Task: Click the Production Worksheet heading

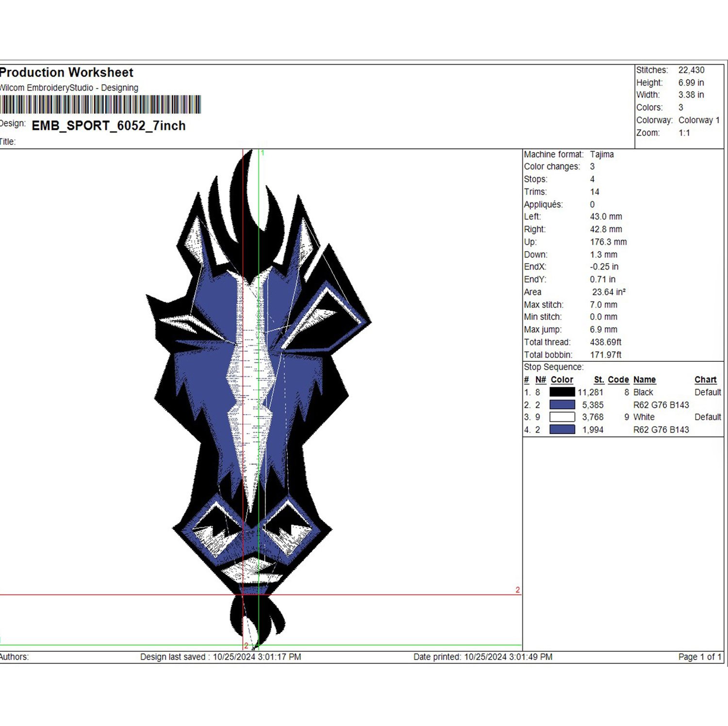Action: tap(66, 72)
